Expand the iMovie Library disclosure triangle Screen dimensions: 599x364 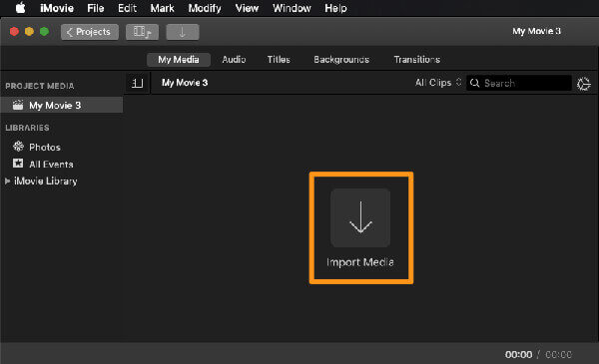tap(7, 181)
